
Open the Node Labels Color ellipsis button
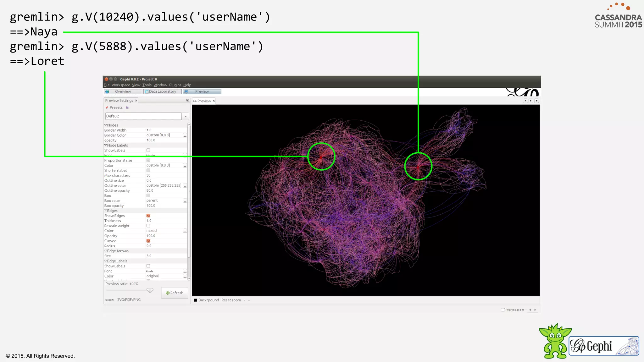tap(185, 166)
